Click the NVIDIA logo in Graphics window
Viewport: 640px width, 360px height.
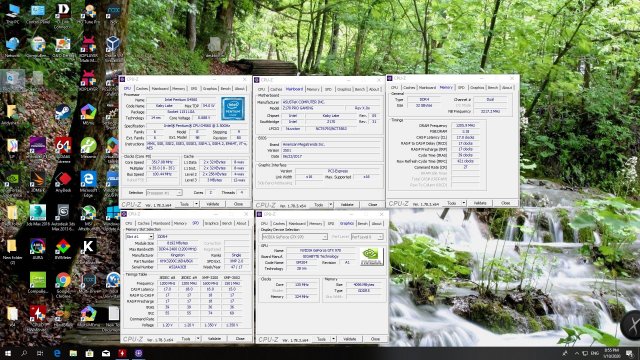(372, 256)
